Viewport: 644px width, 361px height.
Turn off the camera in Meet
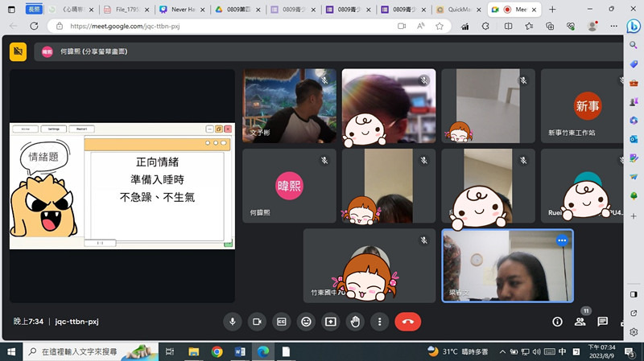[x=257, y=322]
